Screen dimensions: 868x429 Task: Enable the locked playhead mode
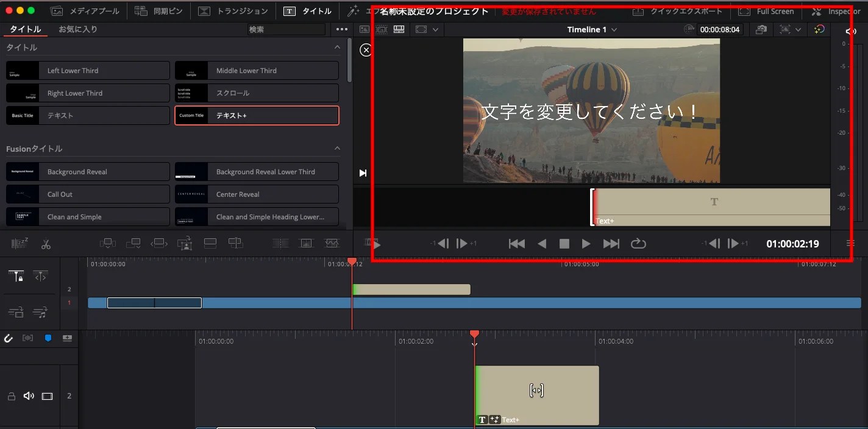(16, 276)
